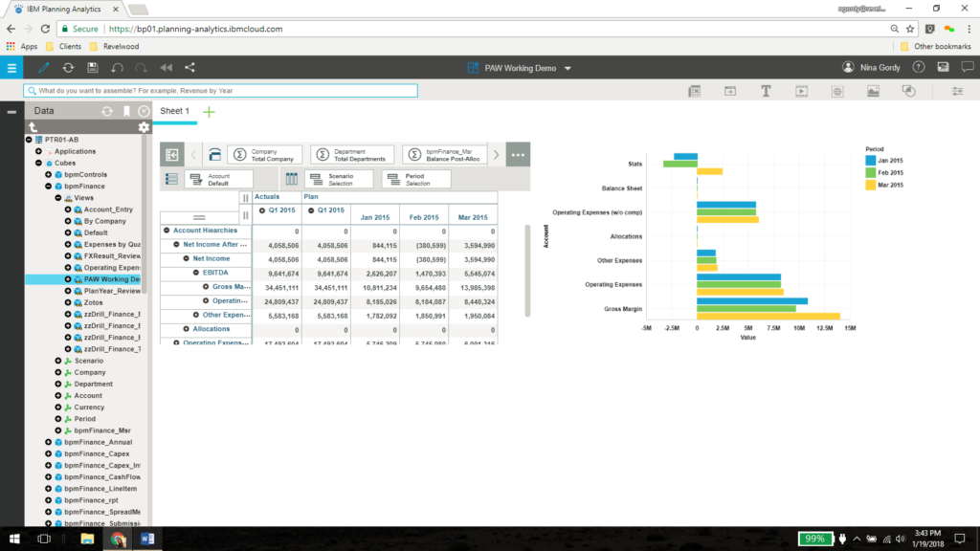980x551 pixels.
Task: Insert a text box with T icon
Action: (766, 91)
